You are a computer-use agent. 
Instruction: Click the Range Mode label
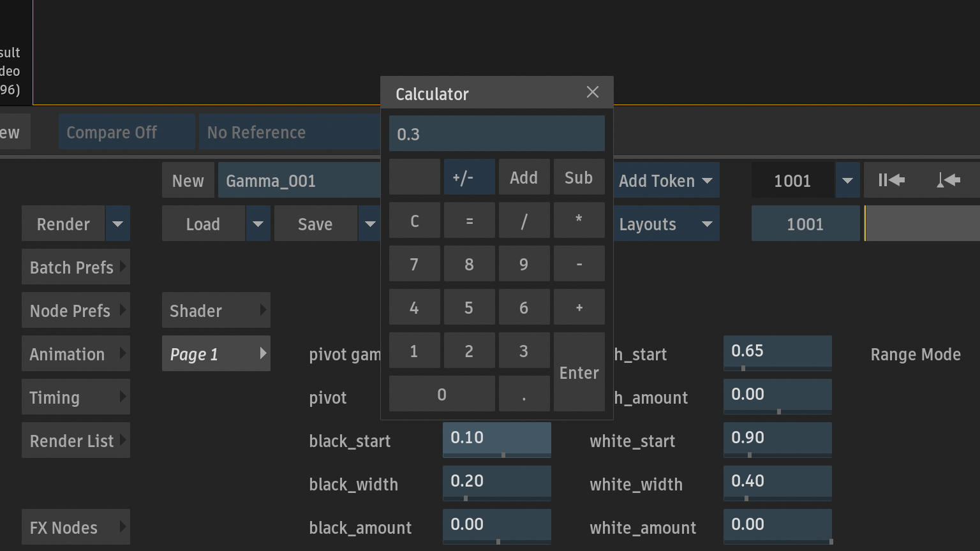coord(916,355)
